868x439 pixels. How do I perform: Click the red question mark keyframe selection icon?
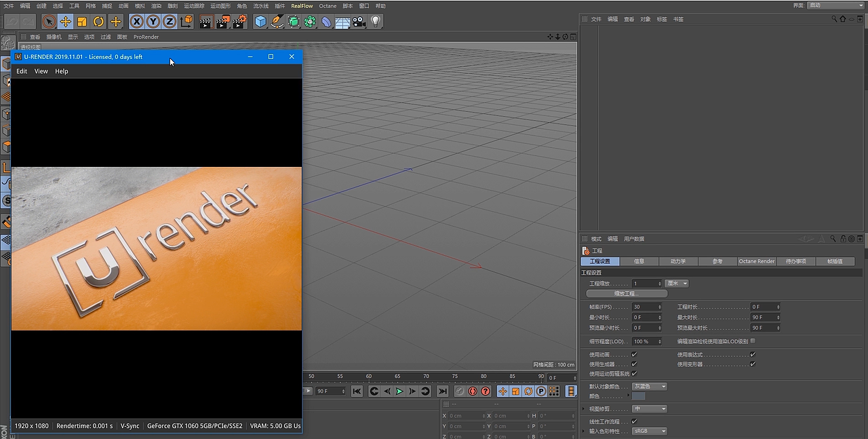[x=486, y=392]
